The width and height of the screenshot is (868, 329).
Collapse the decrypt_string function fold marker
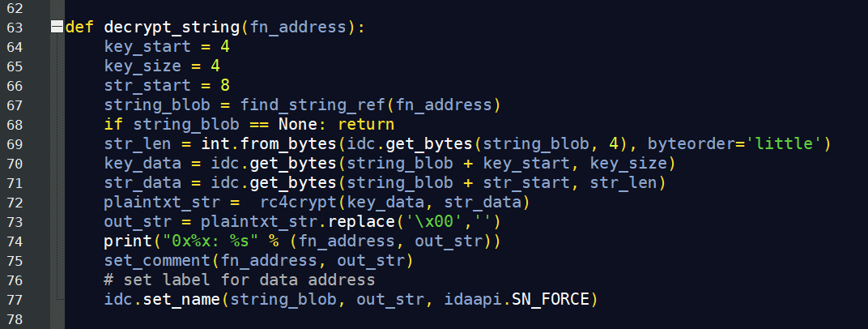57,28
